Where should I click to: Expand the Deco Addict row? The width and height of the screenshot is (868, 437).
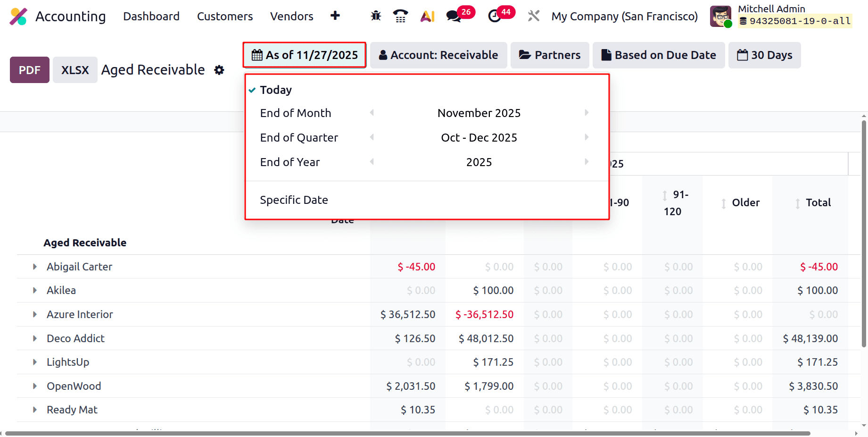click(x=35, y=338)
